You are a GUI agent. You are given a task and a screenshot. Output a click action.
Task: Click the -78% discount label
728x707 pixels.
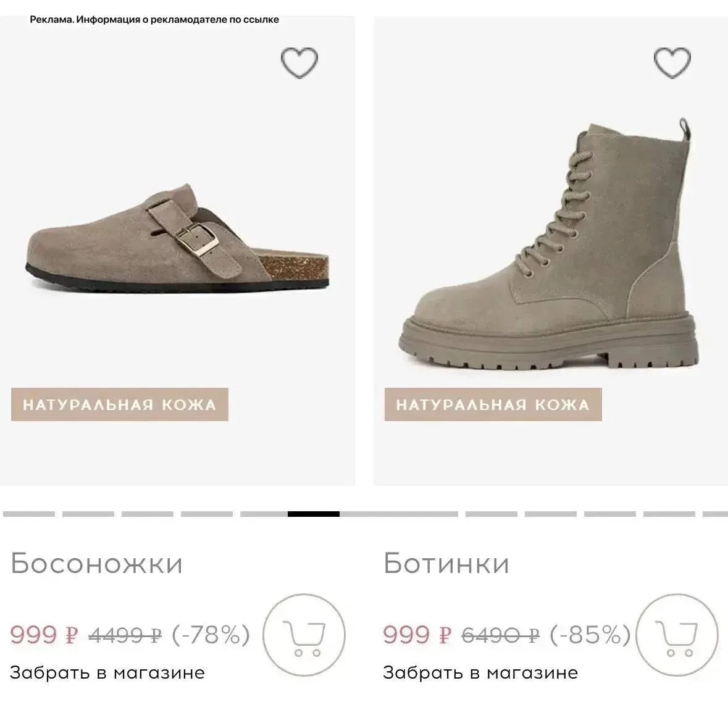coord(211,635)
